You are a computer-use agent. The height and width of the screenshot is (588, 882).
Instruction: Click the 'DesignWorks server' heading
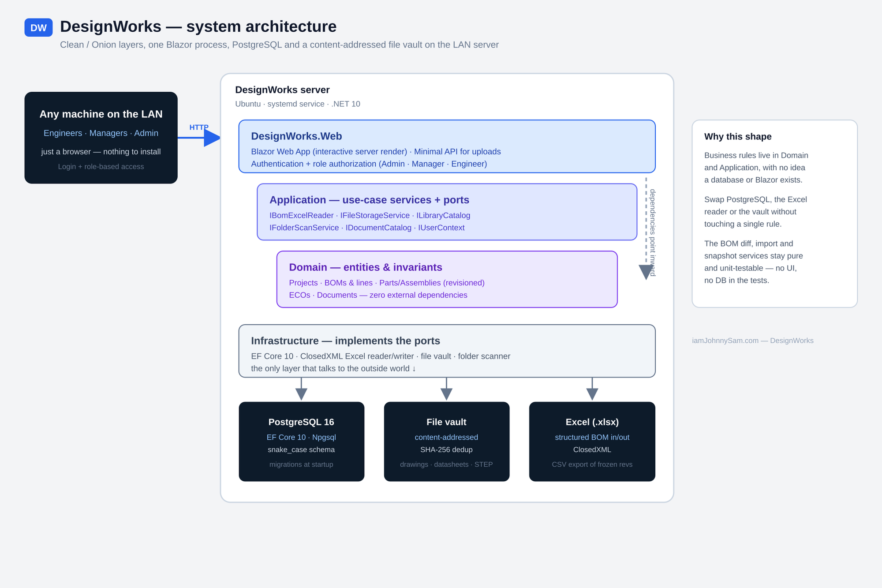tap(282, 90)
